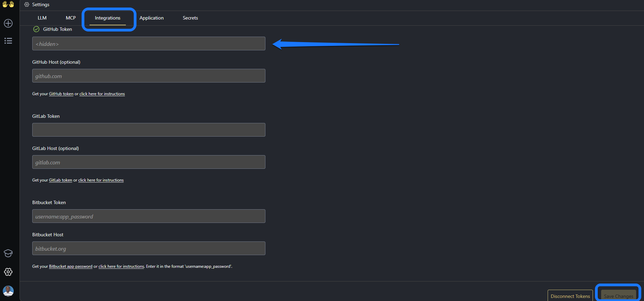The width and height of the screenshot is (644, 301).
Task: Click the GitLab Token input field
Action: click(x=149, y=130)
